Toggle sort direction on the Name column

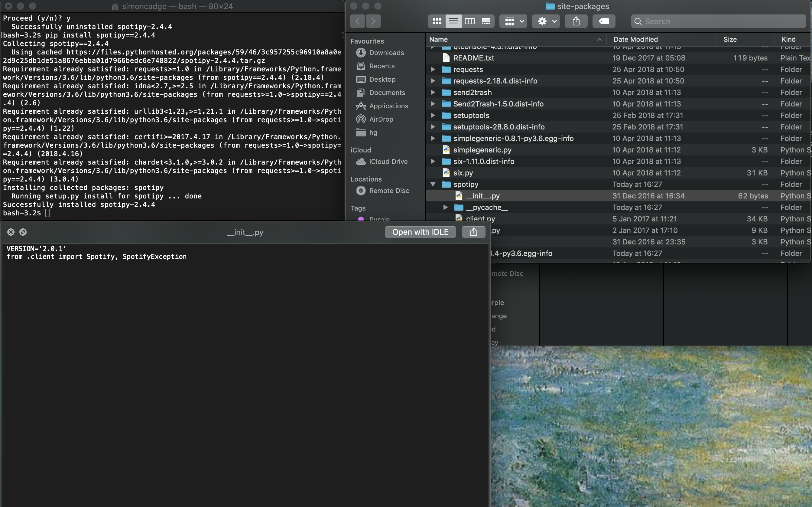point(599,40)
